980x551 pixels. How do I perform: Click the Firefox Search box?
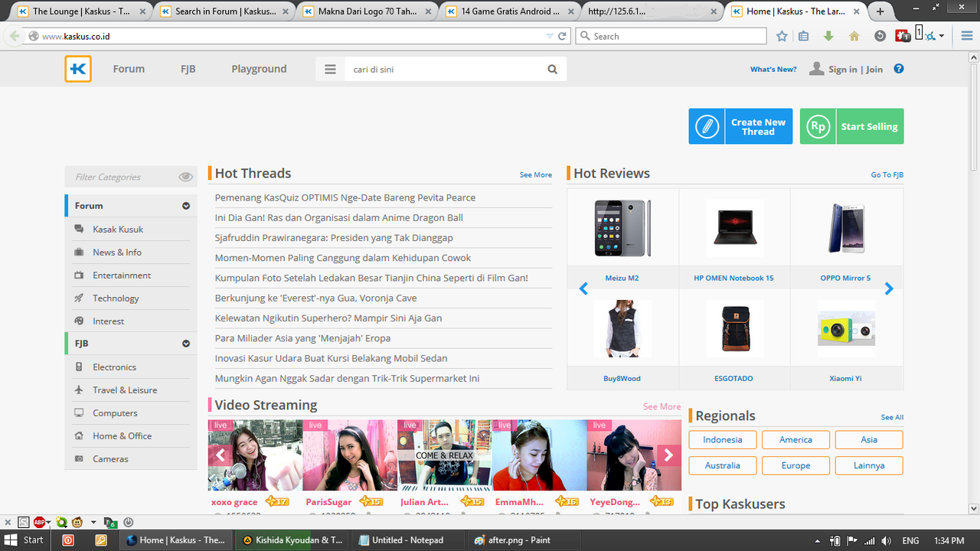coord(671,36)
